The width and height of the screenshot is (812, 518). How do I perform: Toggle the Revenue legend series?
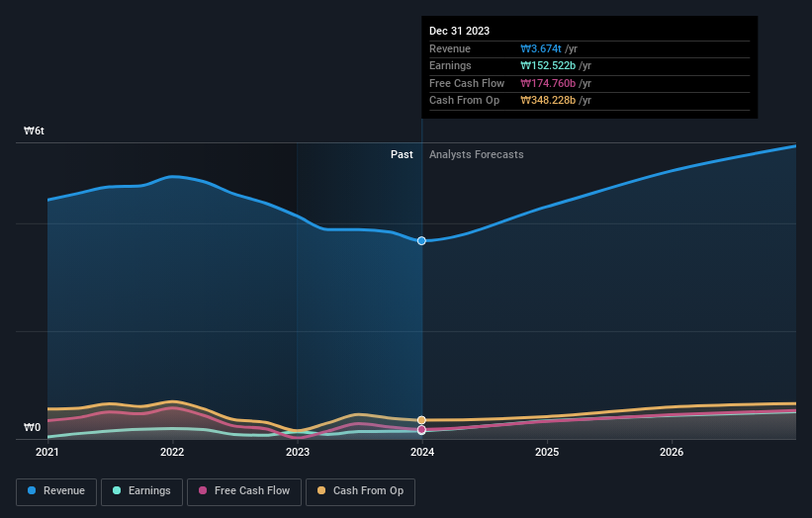click(x=56, y=491)
